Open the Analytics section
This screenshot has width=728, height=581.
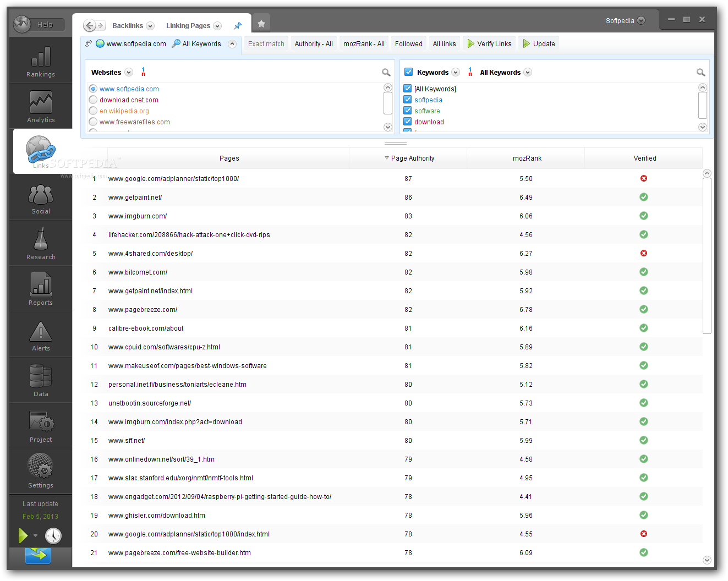pyautogui.click(x=41, y=107)
